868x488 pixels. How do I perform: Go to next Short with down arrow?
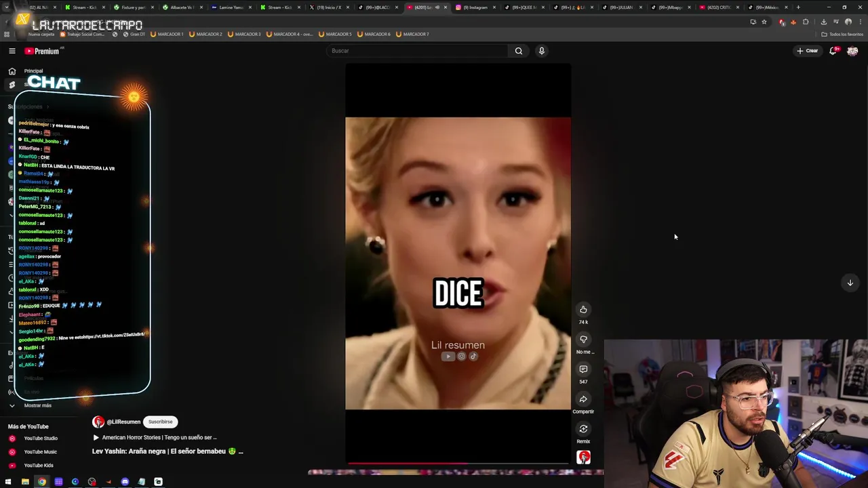(x=850, y=283)
